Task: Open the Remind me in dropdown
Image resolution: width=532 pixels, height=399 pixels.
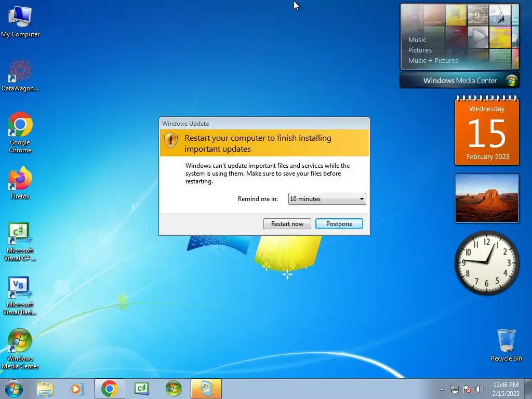Action: click(x=327, y=199)
